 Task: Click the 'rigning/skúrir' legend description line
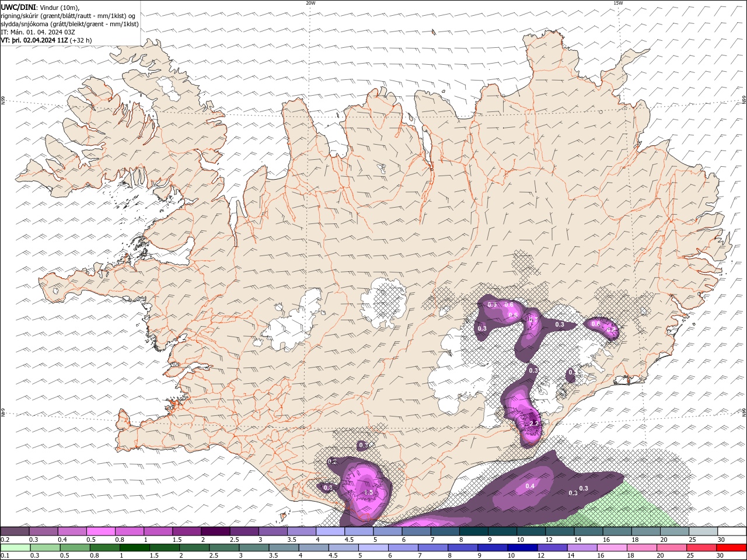pos(68,16)
